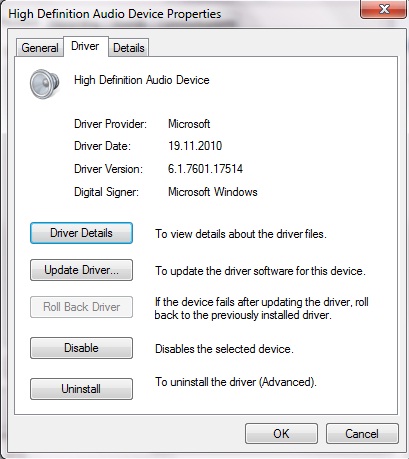The width and height of the screenshot is (409, 459).
Task: Click the Driver Provider label
Action: tap(110, 124)
